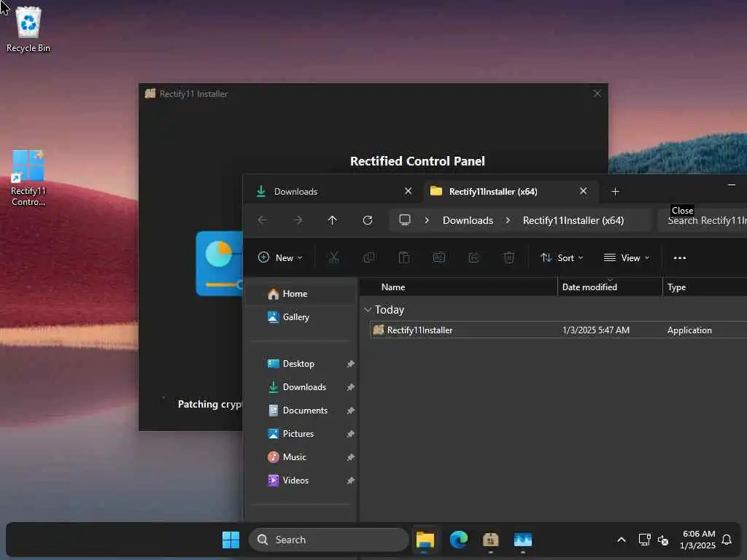Viewport: 747px width, 560px height.
Task: Go back with the left arrow
Action: point(263,220)
